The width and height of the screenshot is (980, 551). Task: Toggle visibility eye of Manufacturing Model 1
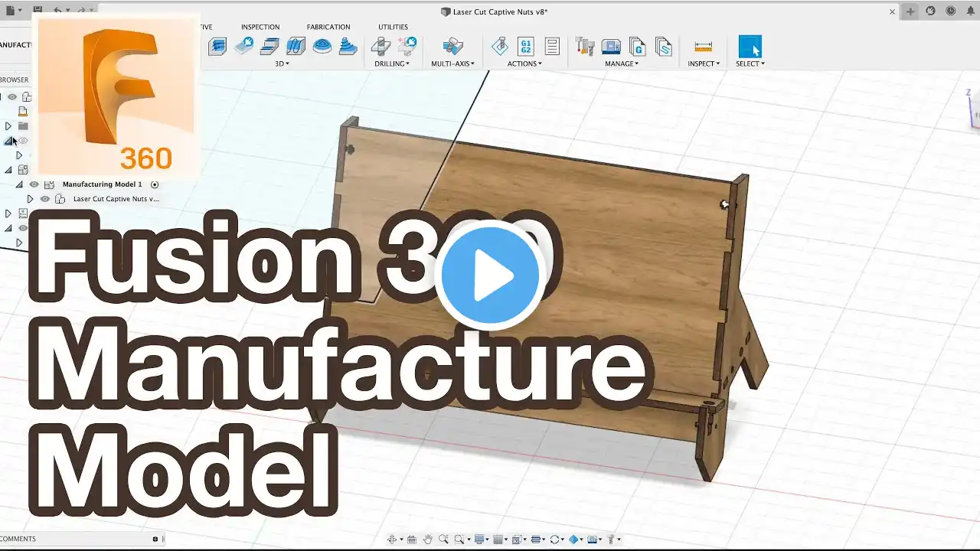click(x=34, y=184)
